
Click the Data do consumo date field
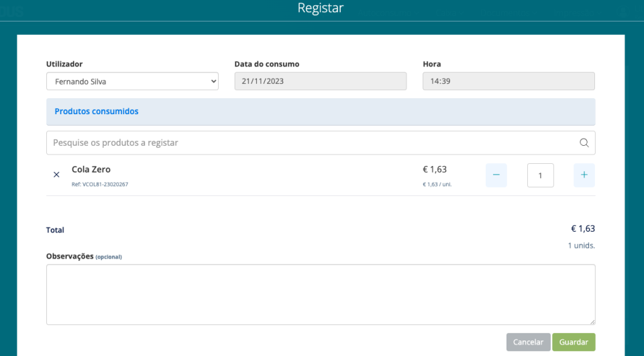[x=320, y=81]
